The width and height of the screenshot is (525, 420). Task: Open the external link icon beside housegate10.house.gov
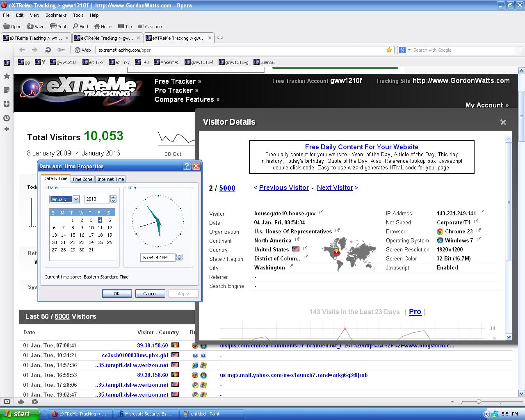[x=321, y=212]
